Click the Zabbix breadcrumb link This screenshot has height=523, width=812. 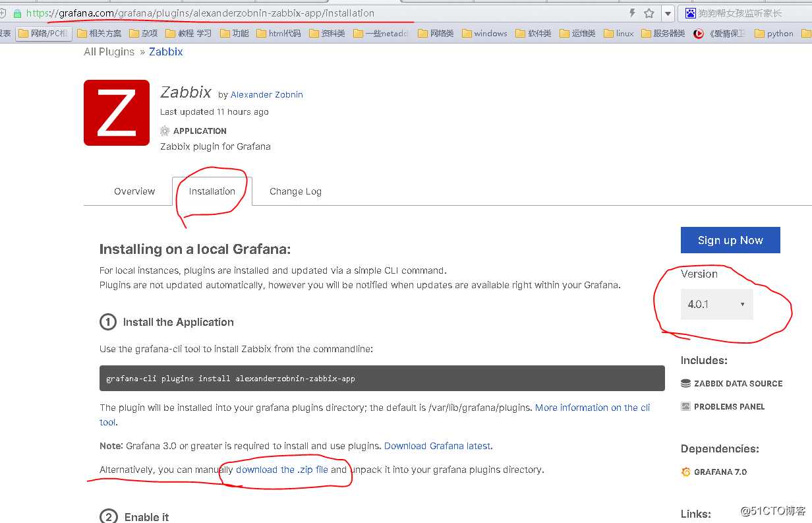click(166, 51)
